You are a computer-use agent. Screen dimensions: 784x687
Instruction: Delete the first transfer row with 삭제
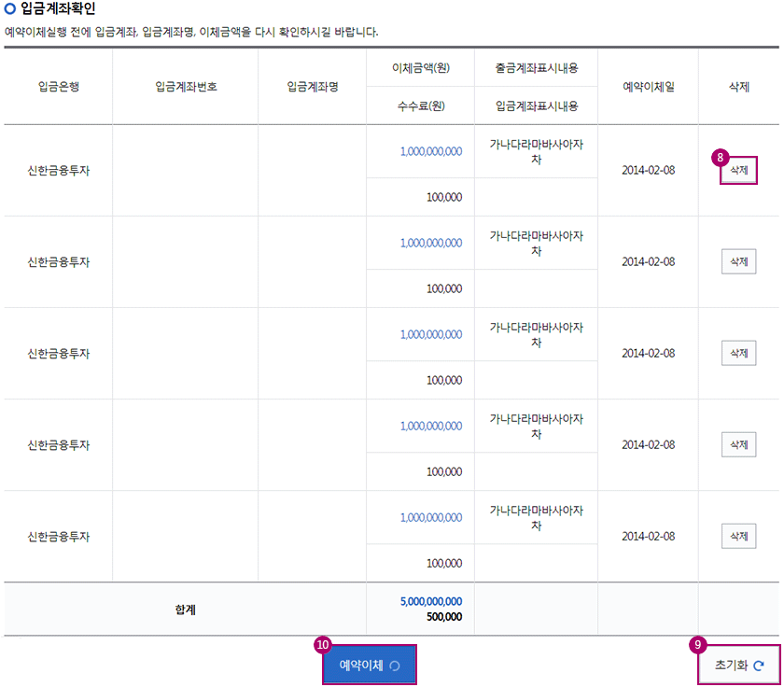coord(738,171)
